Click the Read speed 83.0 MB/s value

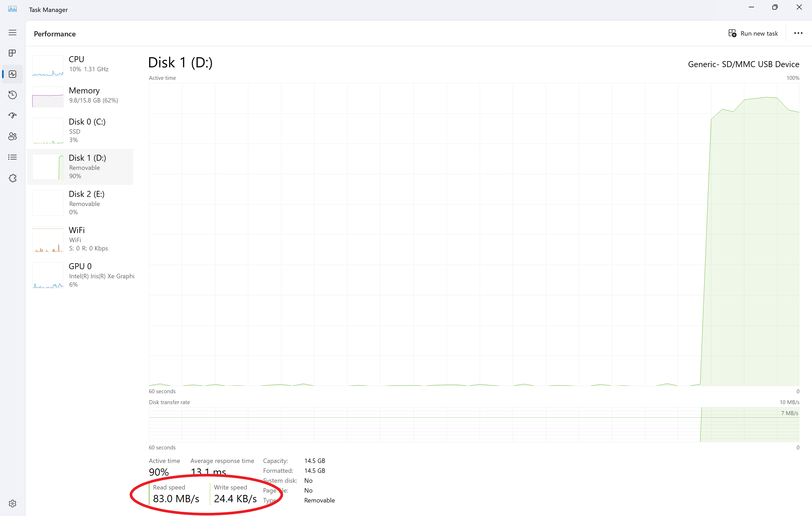pos(176,499)
